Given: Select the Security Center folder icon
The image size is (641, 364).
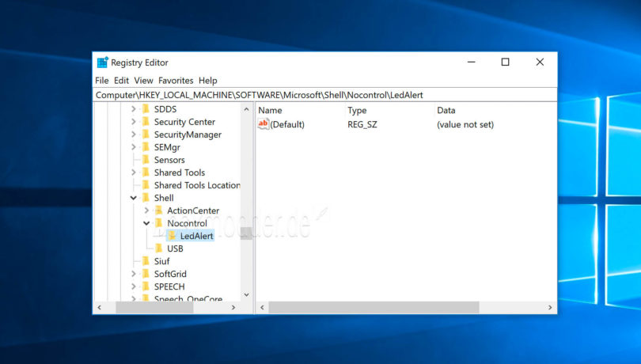Looking at the screenshot, I should pos(146,122).
